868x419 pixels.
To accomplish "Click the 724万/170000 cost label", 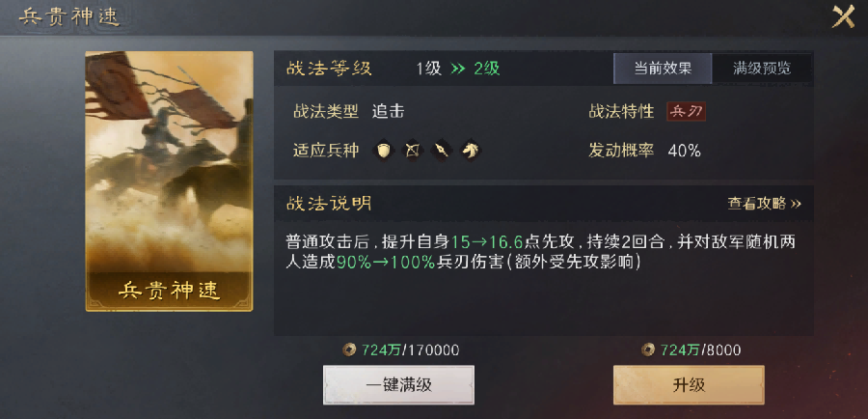I will point(410,350).
